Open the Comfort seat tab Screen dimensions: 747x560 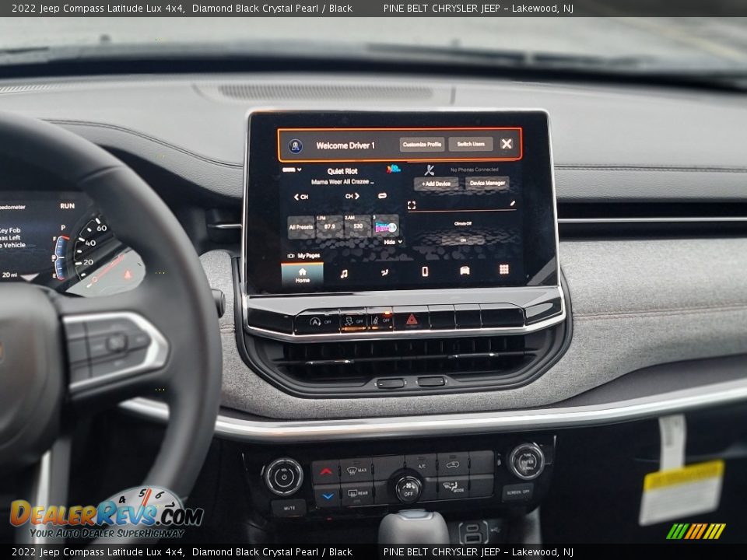(x=384, y=272)
